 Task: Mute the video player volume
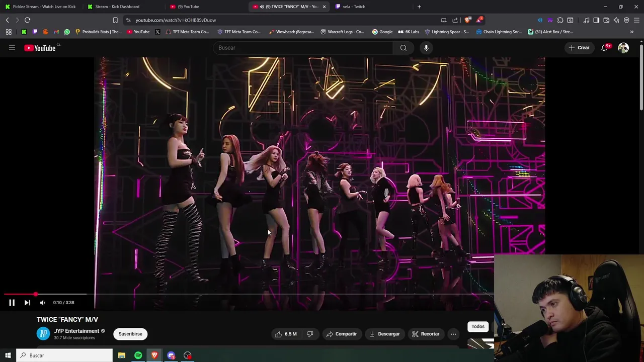click(42, 303)
